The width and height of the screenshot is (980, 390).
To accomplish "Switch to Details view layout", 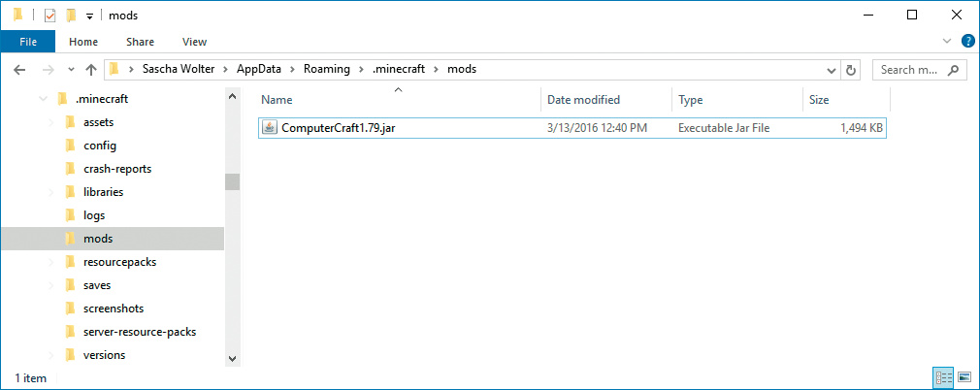I will (x=944, y=376).
